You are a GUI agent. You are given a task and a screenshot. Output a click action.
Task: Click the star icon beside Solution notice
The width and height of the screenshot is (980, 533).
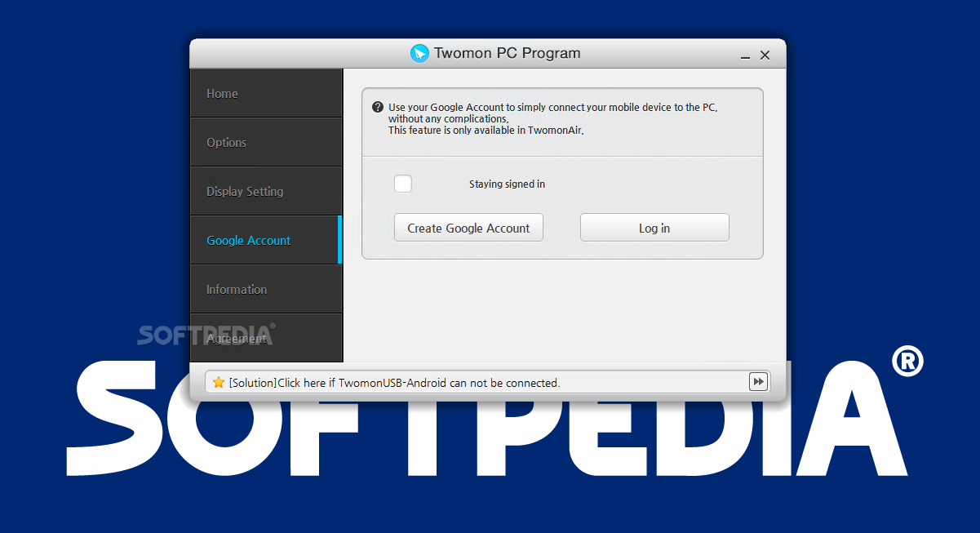click(219, 382)
